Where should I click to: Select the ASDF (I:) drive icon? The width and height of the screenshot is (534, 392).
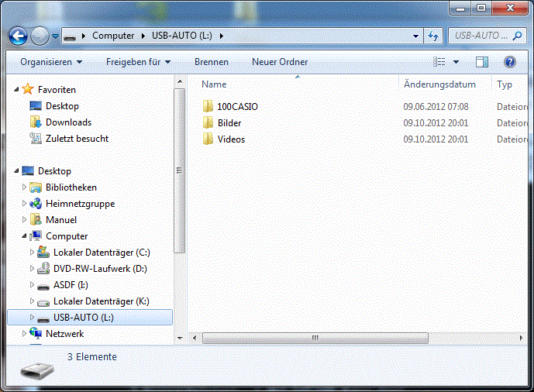pyautogui.click(x=43, y=287)
